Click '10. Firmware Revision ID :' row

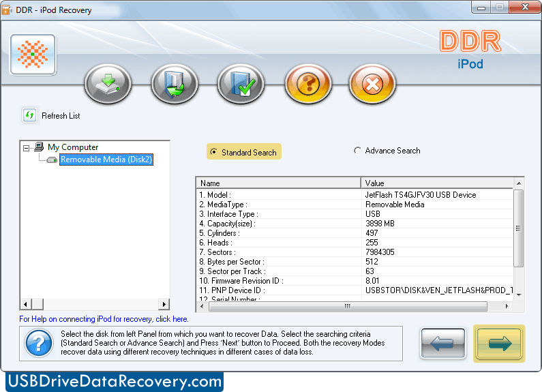point(241,281)
